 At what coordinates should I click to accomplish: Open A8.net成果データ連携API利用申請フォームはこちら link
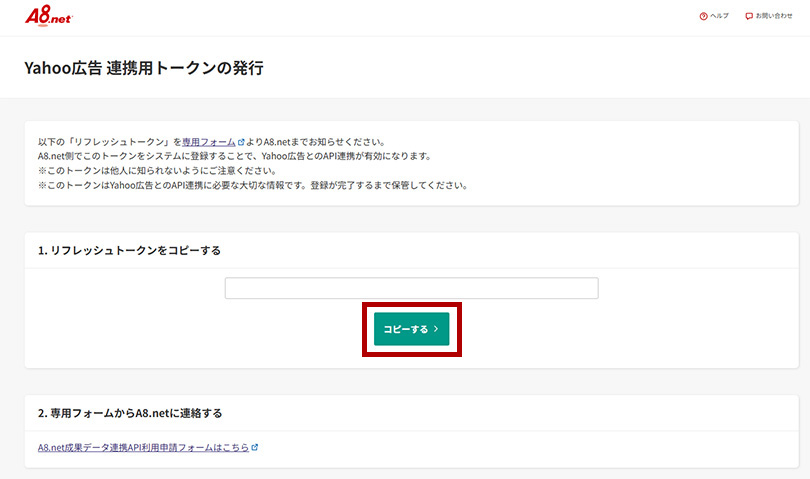tap(143, 447)
